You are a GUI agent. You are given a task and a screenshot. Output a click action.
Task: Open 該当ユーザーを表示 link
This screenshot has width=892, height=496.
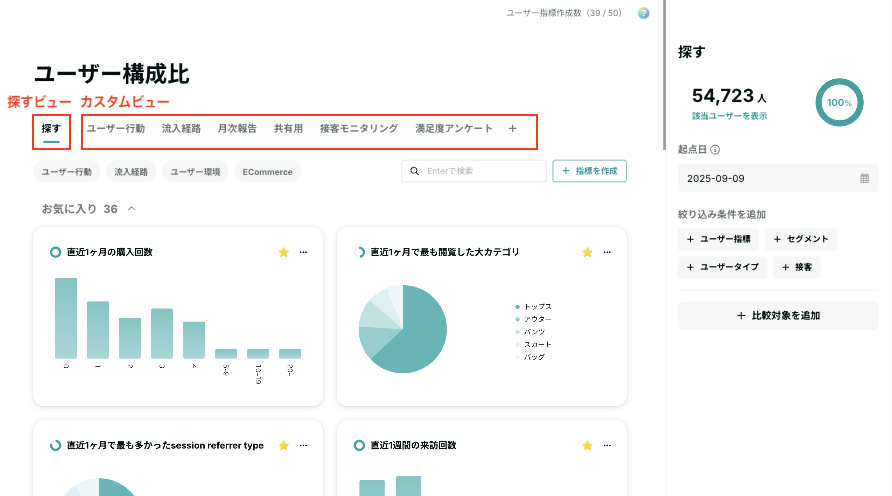(x=729, y=116)
